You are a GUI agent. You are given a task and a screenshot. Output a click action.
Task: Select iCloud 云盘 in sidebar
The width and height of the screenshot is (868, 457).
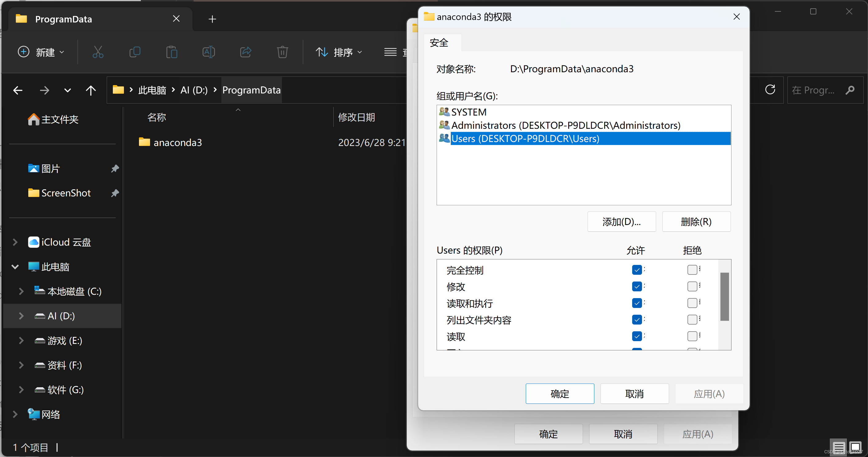pos(59,242)
